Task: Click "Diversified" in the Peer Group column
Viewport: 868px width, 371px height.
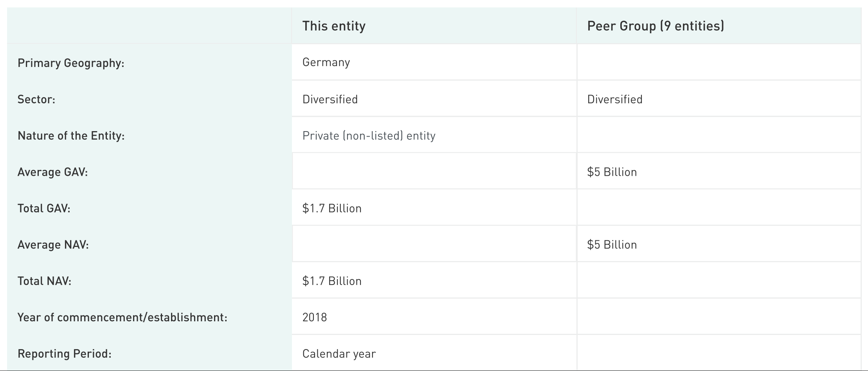Action: (x=615, y=99)
